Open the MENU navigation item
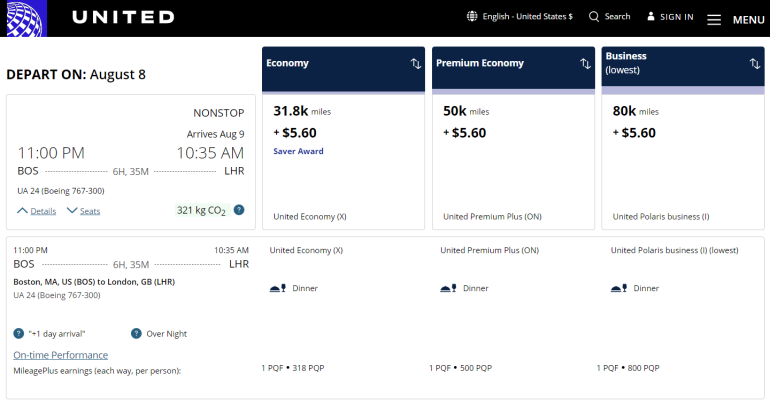The height and width of the screenshot is (403, 770). (x=748, y=20)
